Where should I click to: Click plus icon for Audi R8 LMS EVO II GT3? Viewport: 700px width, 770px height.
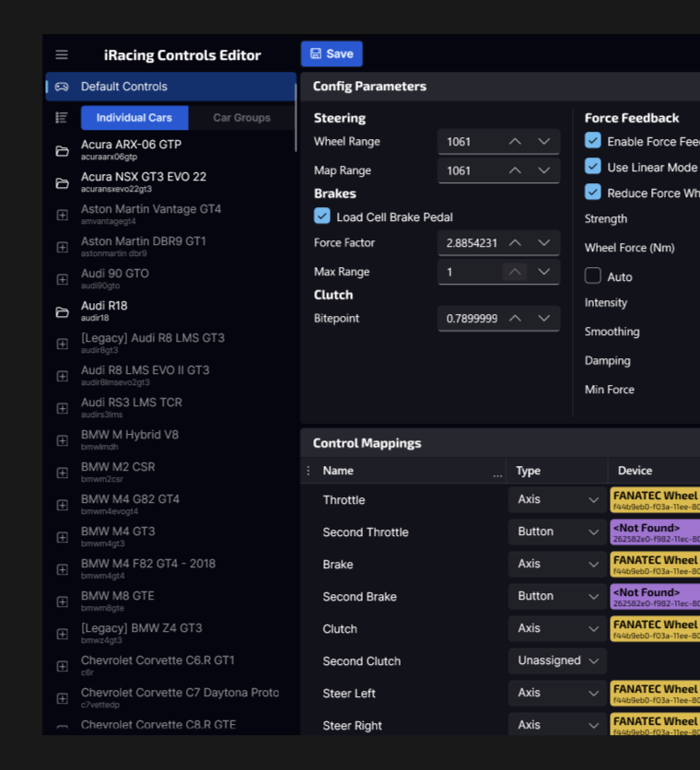point(62,376)
